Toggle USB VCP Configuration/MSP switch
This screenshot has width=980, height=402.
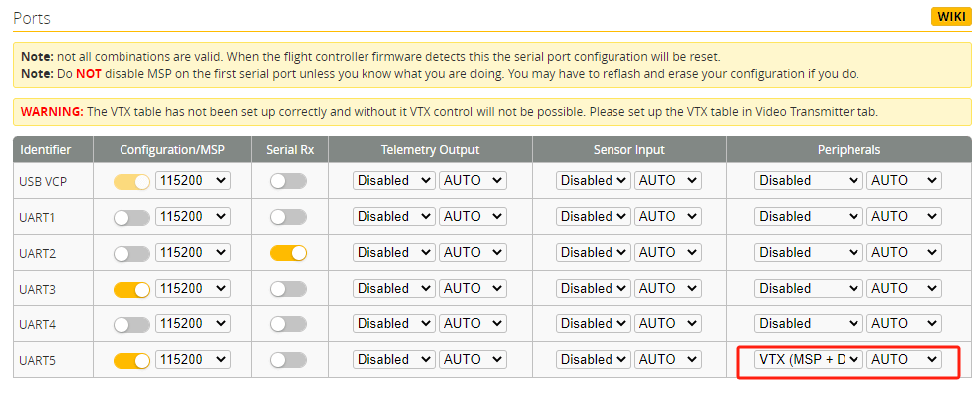tap(131, 181)
